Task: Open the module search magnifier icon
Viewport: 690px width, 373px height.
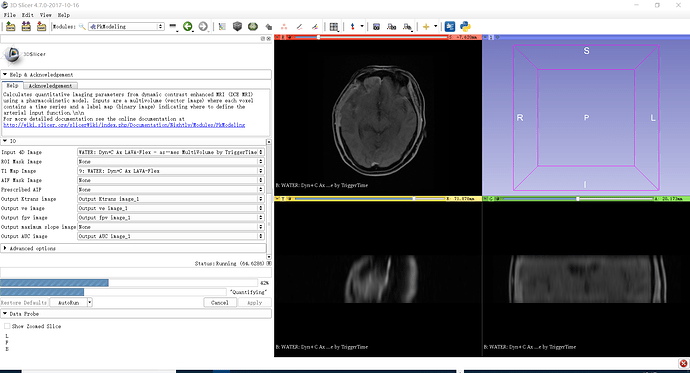Action: [x=82, y=27]
